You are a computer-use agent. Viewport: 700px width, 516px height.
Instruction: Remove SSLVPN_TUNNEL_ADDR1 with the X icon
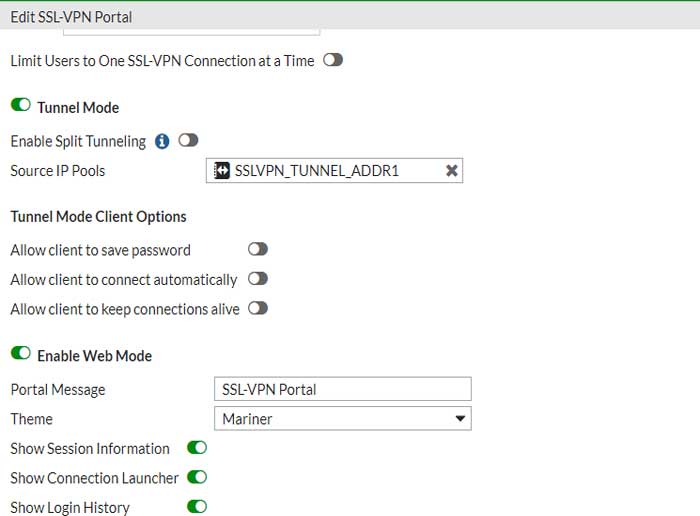click(452, 171)
